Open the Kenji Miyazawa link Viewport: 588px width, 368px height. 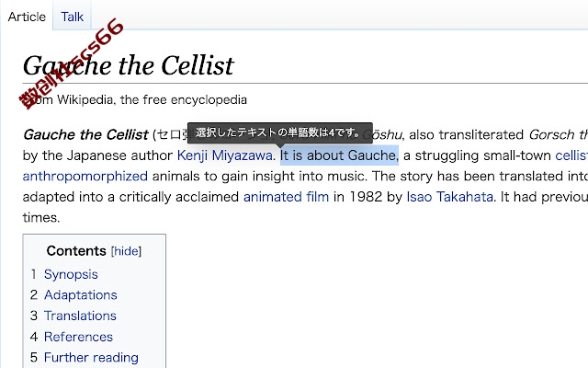[224, 155]
